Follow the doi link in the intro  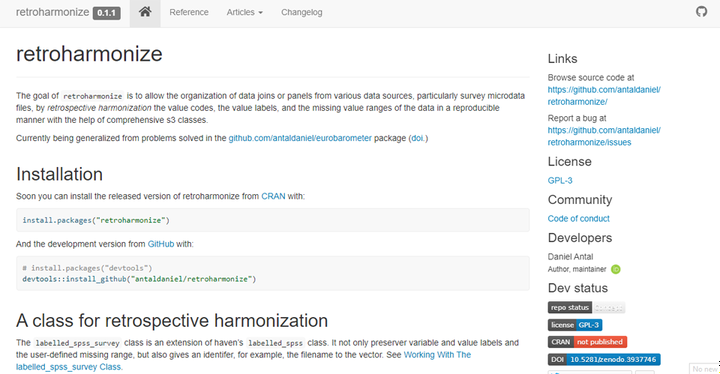(x=418, y=138)
